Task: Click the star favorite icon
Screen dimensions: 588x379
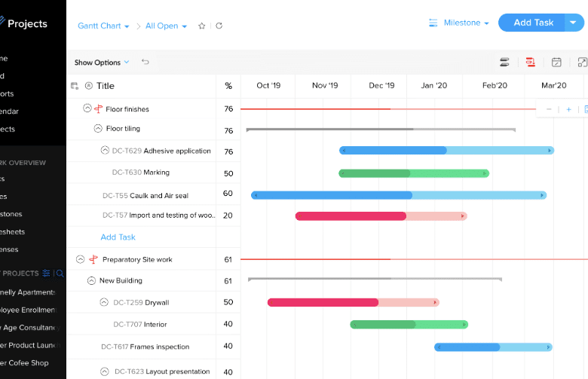Action: coord(201,26)
